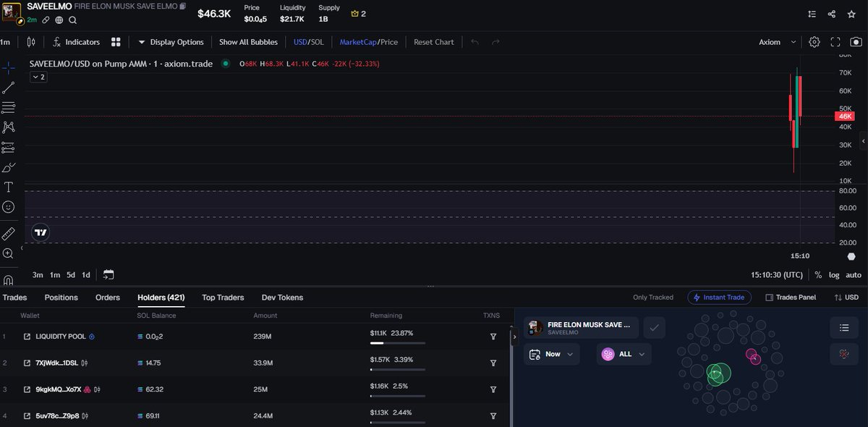The width and height of the screenshot is (868, 427).
Task: Select the ruler measure tool
Action: (9, 234)
